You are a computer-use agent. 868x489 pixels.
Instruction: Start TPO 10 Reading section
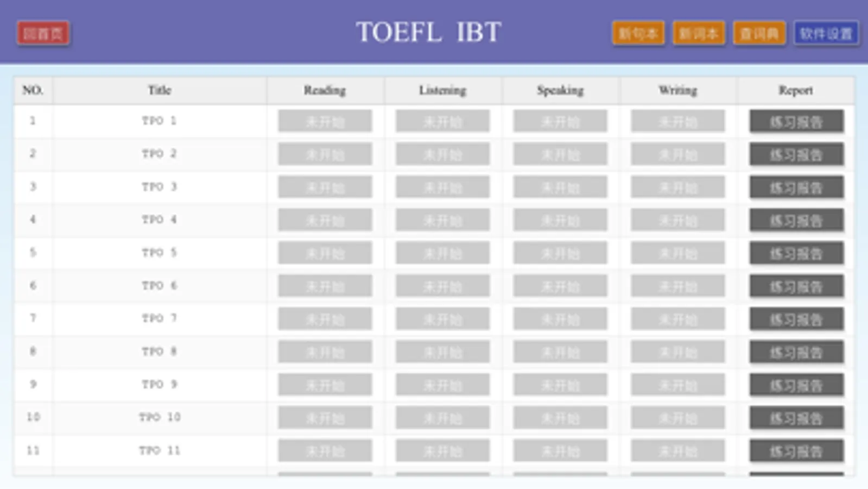[325, 418]
